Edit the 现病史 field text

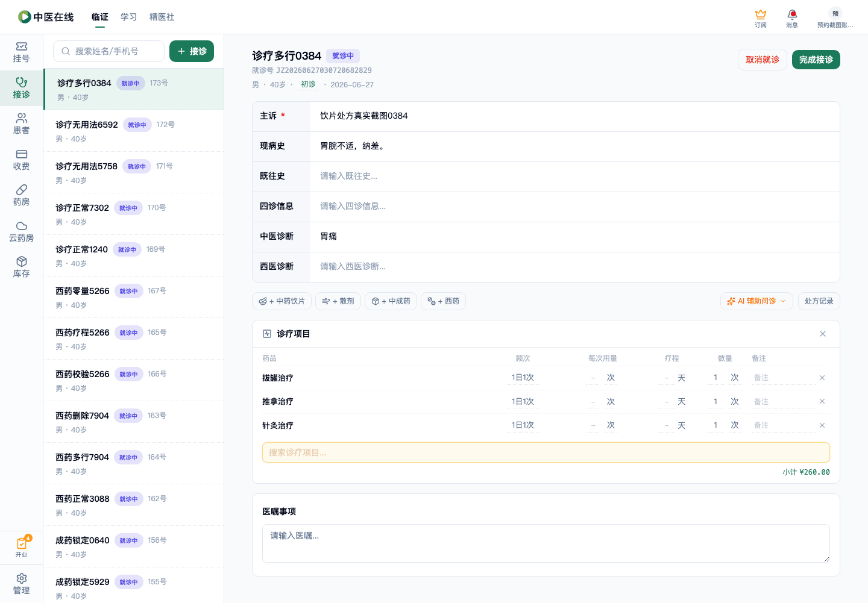pyautogui.click(x=574, y=146)
